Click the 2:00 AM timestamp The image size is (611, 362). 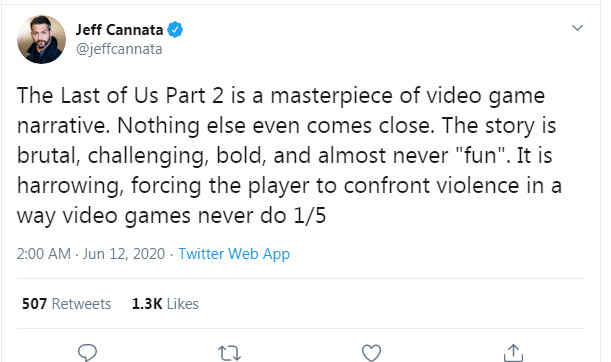pos(44,254)
